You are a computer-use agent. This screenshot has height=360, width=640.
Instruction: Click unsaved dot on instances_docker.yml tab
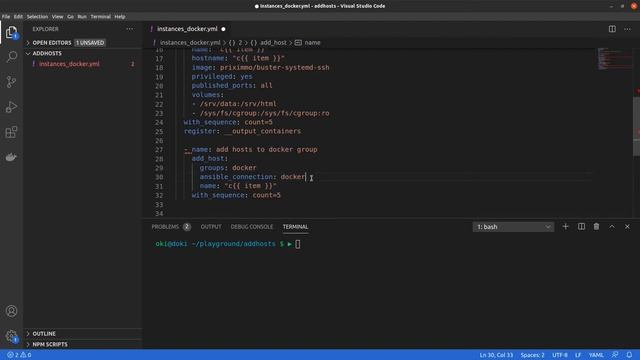coord(223,29)
